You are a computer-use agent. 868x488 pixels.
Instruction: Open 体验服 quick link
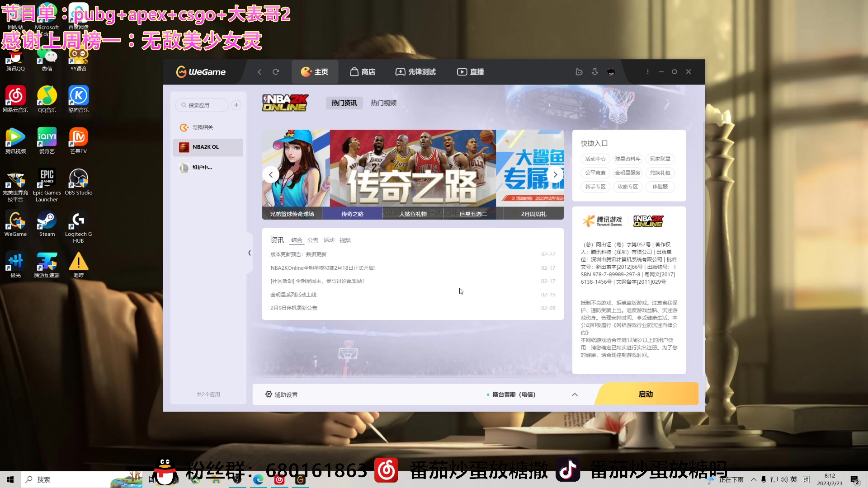coord(660,187)
